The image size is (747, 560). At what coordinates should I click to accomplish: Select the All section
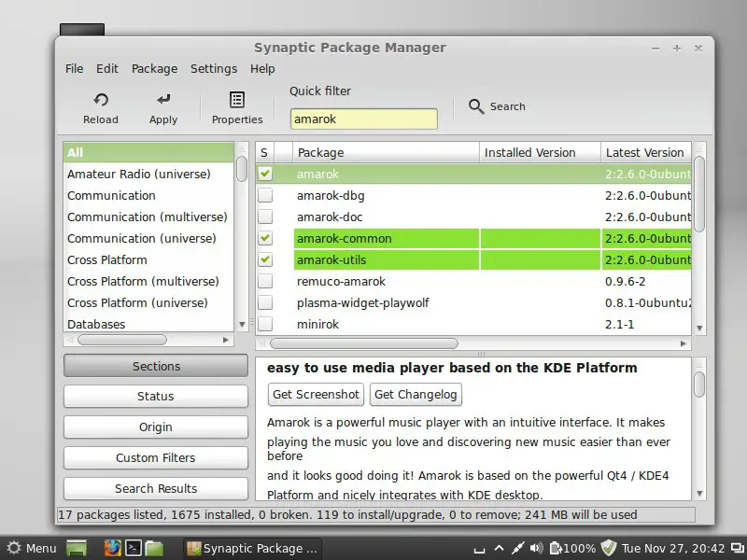[148, 152]
